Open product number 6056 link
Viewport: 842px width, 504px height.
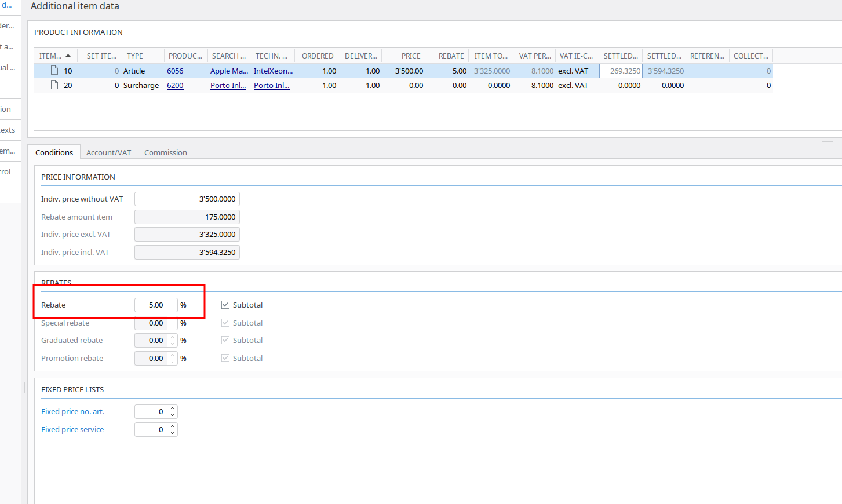click(x=175, y=71)
